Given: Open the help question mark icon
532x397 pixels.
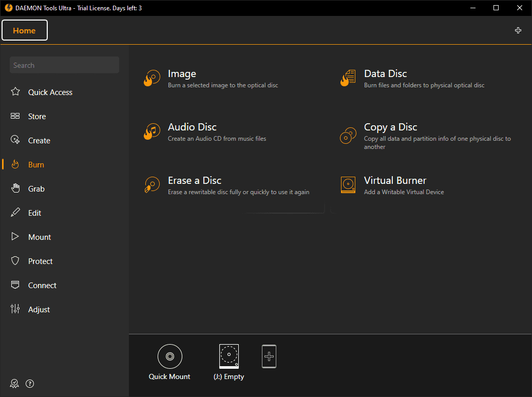Looking at the screenshot, I should [30, 384].
